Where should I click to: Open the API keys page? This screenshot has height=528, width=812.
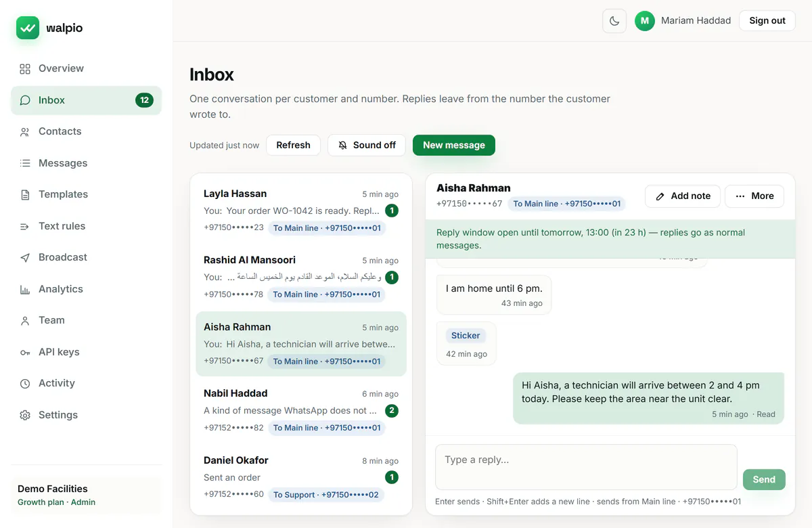[87, 352]
